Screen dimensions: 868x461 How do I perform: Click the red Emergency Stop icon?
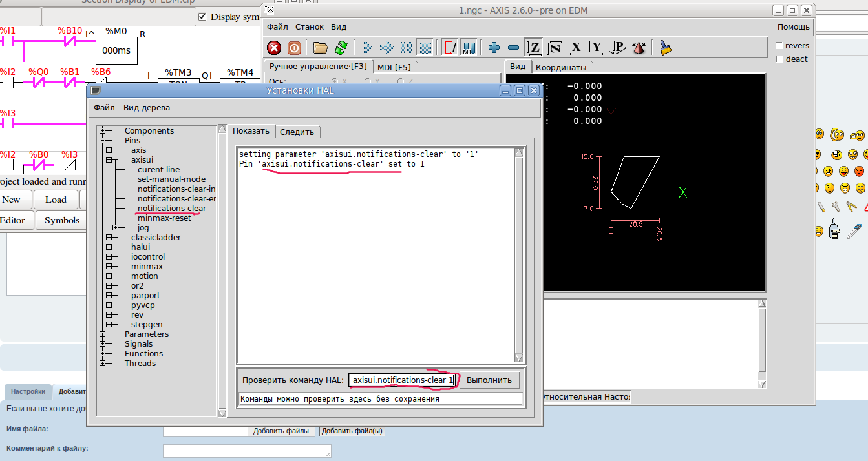click(275, 48)
